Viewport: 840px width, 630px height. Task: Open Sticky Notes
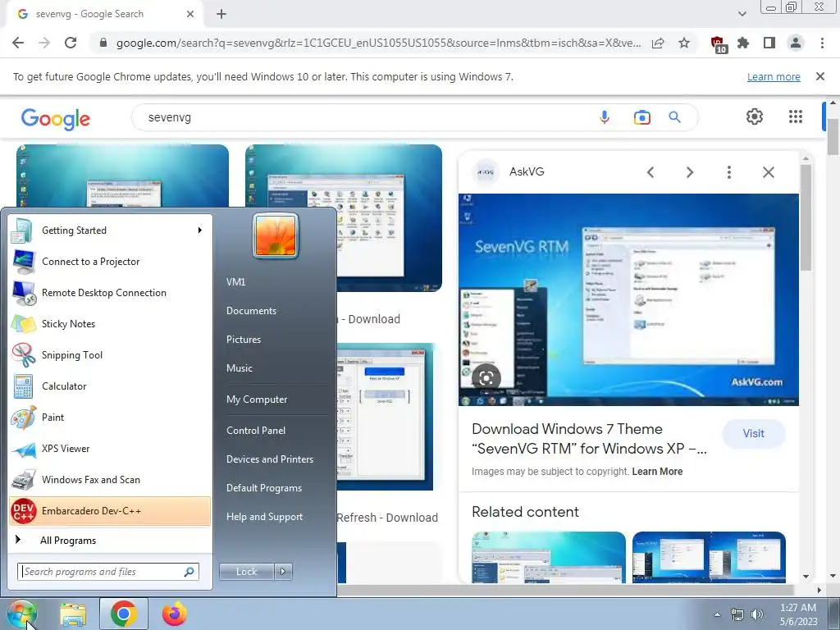[110, 323]
